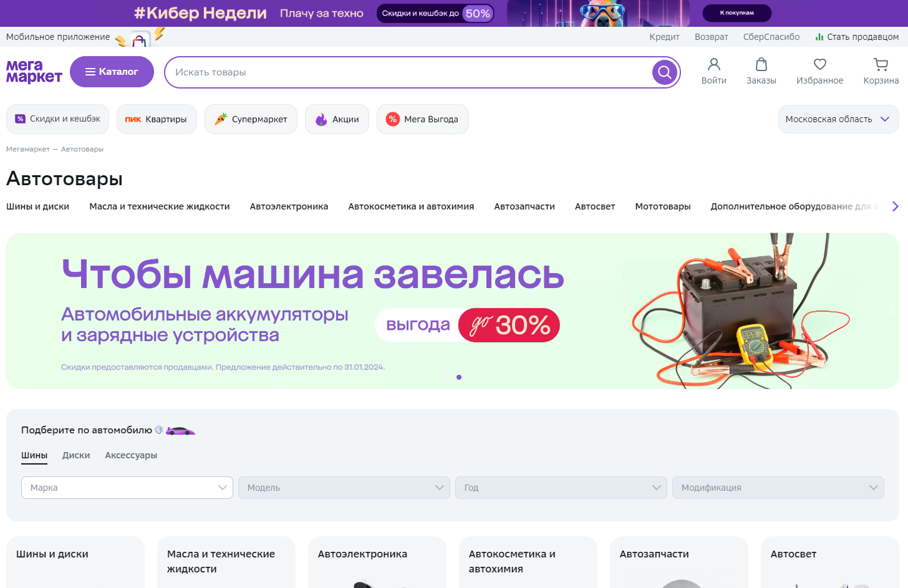Expand the Модификация dropdown
Screen dimensions: 908x588
[778, 488]
